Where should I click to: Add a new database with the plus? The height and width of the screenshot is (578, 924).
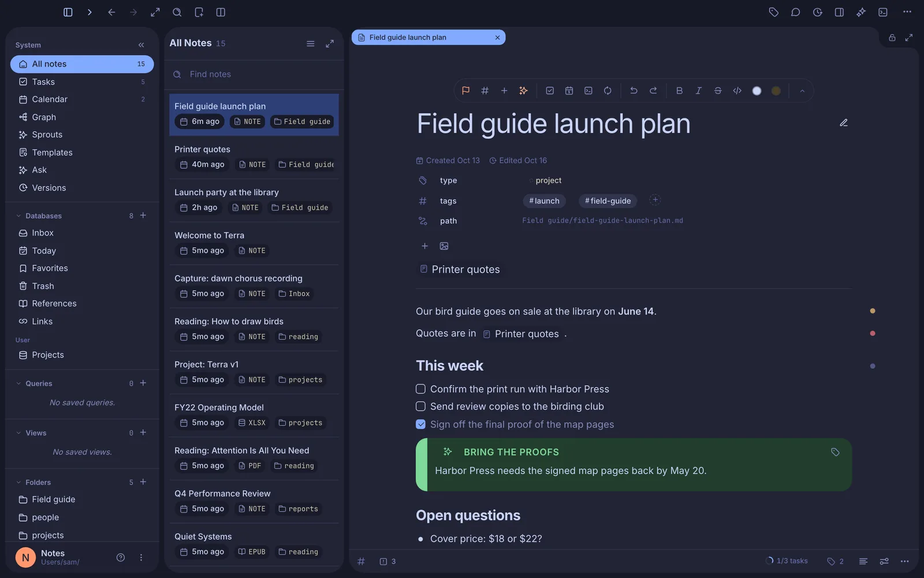pyautogui.click(x=143, y=216)
